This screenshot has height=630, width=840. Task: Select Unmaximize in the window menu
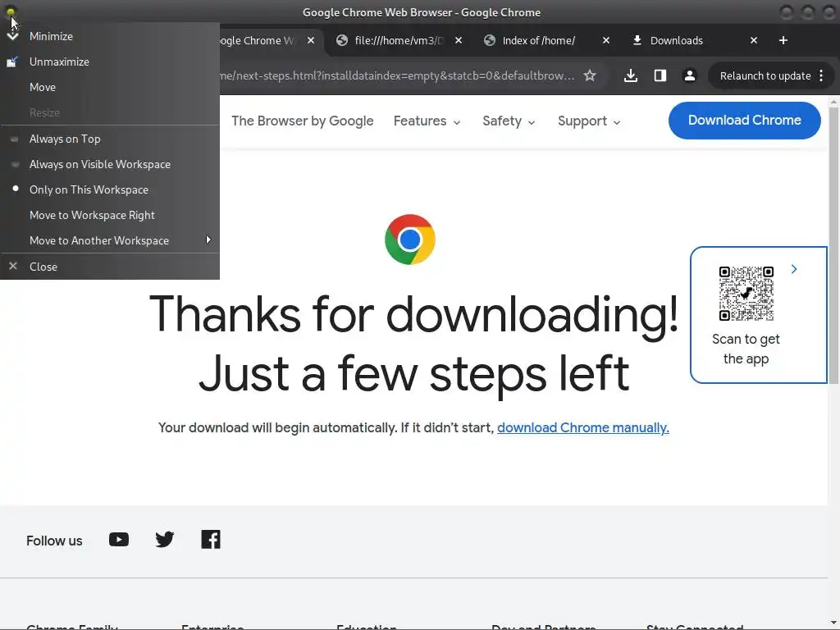pyautogui.click(x=110, y=62)
